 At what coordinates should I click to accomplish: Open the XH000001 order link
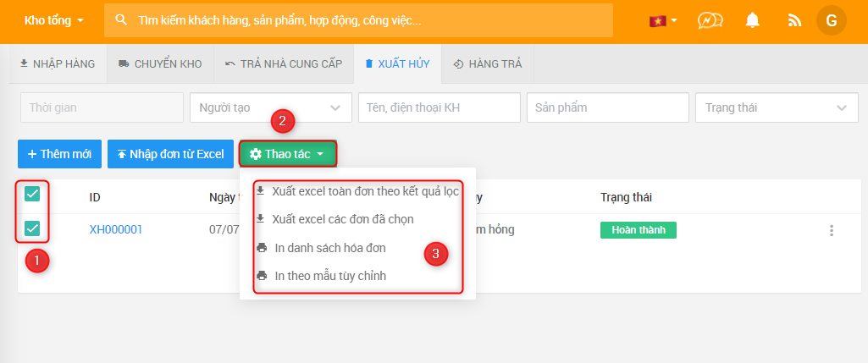click(x=116, y=229)
